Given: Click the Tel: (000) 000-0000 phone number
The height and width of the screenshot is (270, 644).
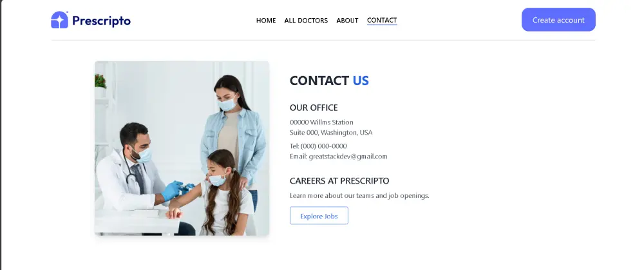Looking at the screenshot, I should point(318,146).
